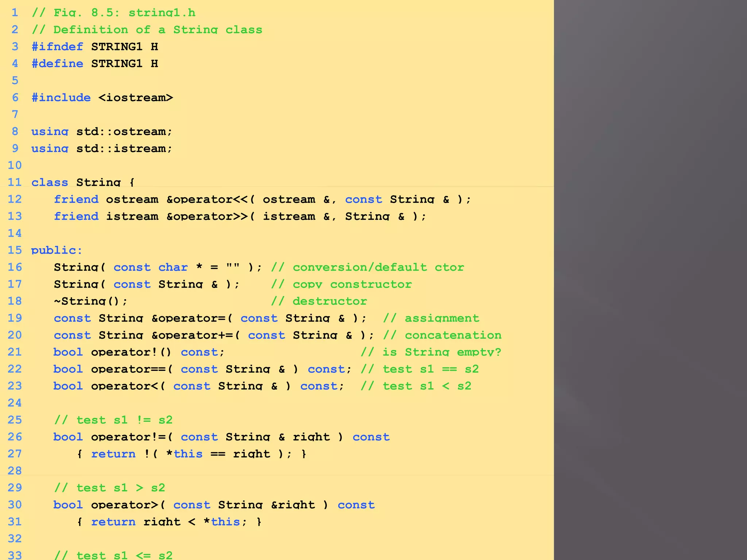Click the '{ return !( *this == right ); }' line

click(x=191, y=454)
